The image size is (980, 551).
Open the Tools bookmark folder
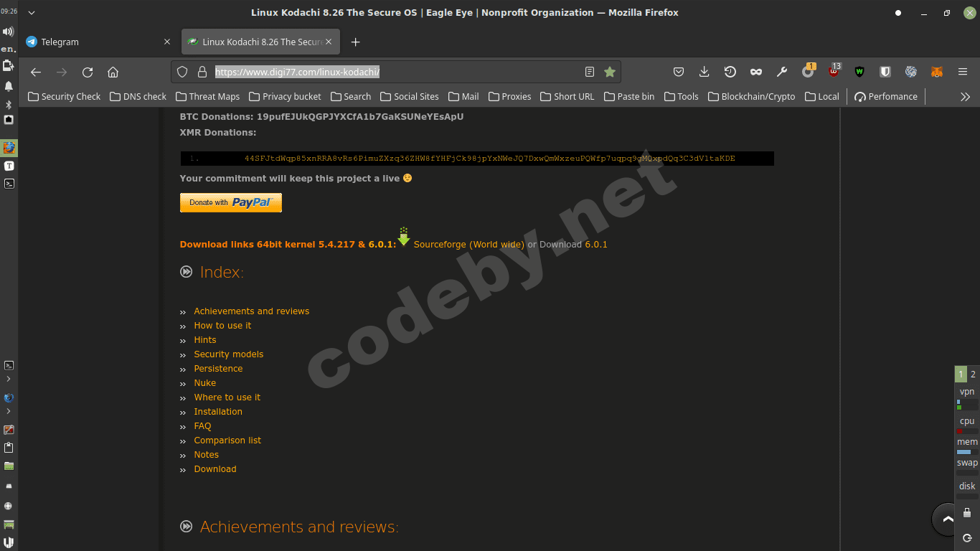pyautogui.click(x=682, y=97)
